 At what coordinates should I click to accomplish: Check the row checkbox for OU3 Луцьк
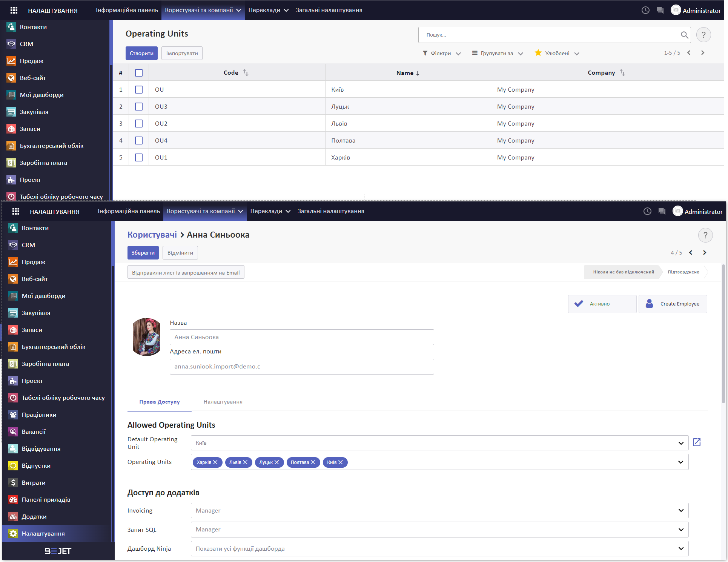pos(139,107)
